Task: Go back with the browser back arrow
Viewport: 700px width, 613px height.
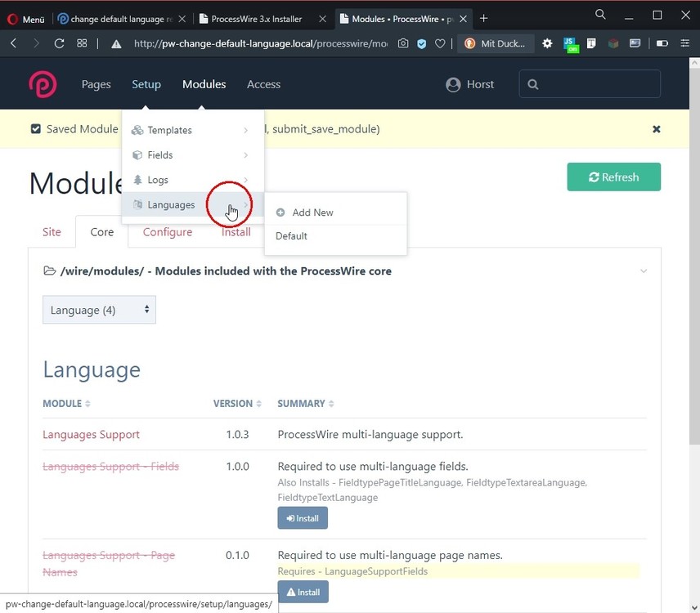Action: 13,43
